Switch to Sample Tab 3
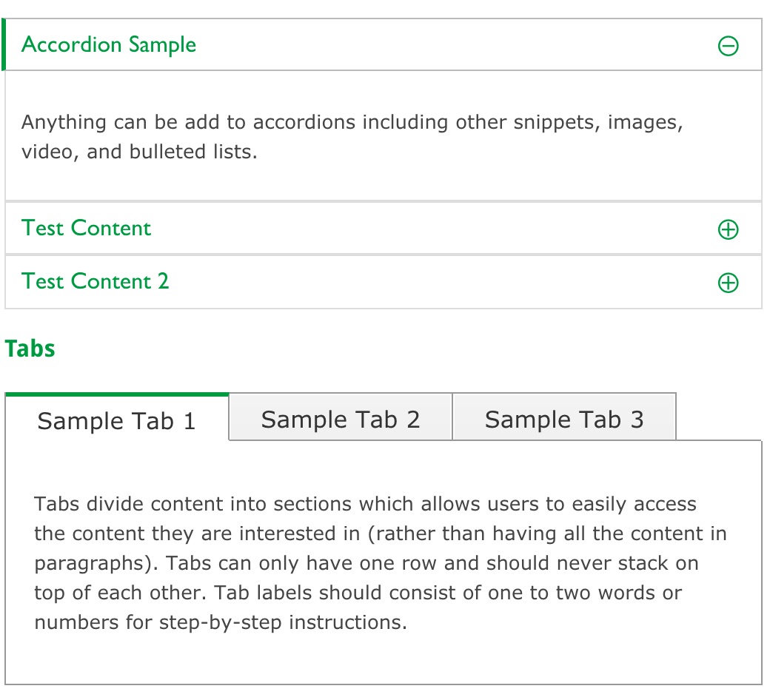This screenshot has height=700, width=770. 564,419
